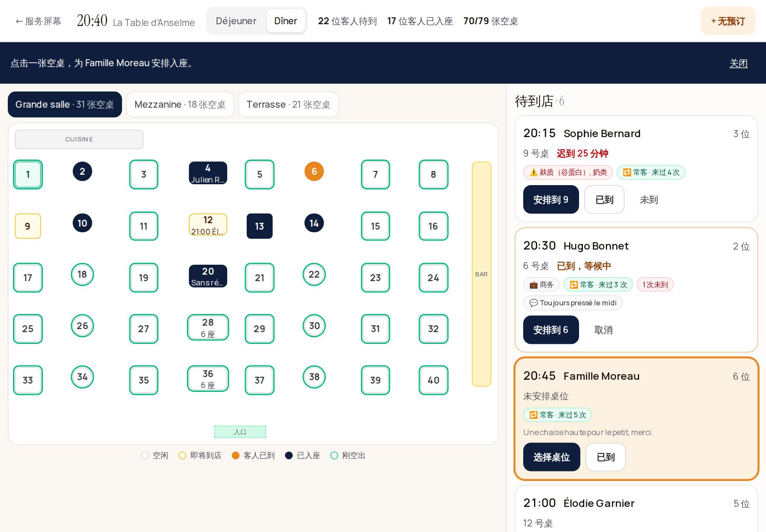Choose table 8
This screenshot has width=766, height=532.
(x=433, y=174)
